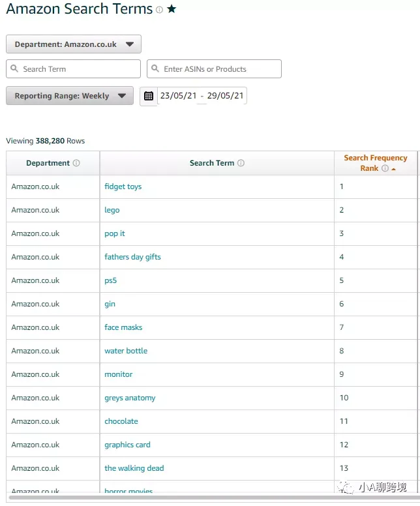This screenshot has width=420, height=506.
Task: Open the face masks search term
Action: click(123, 327)
